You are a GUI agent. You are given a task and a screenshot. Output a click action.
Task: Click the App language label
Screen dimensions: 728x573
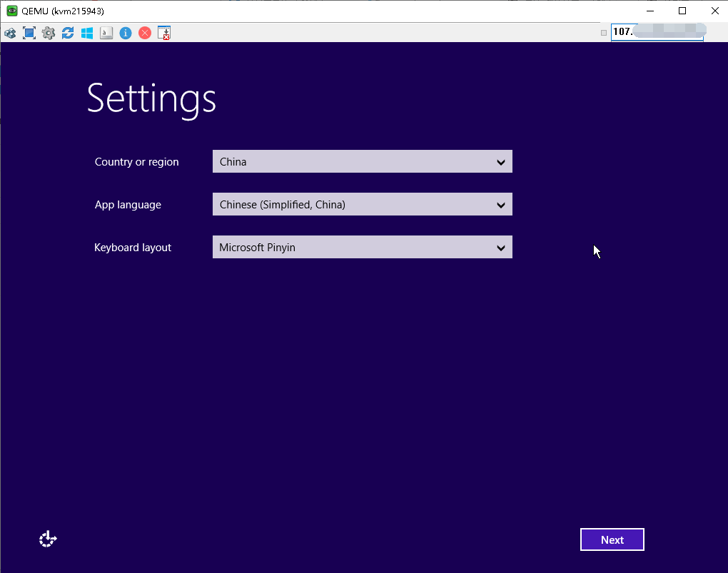pos(128,205)
